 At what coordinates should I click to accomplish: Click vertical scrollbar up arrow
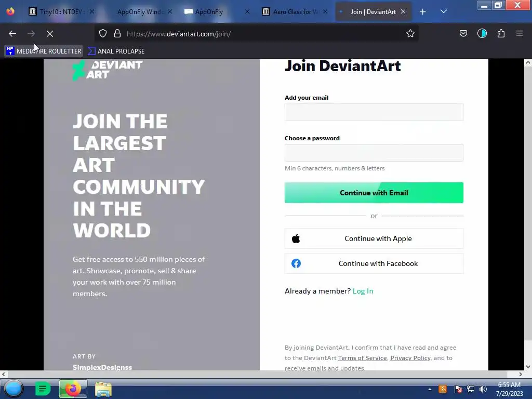(x=528, y=62)
